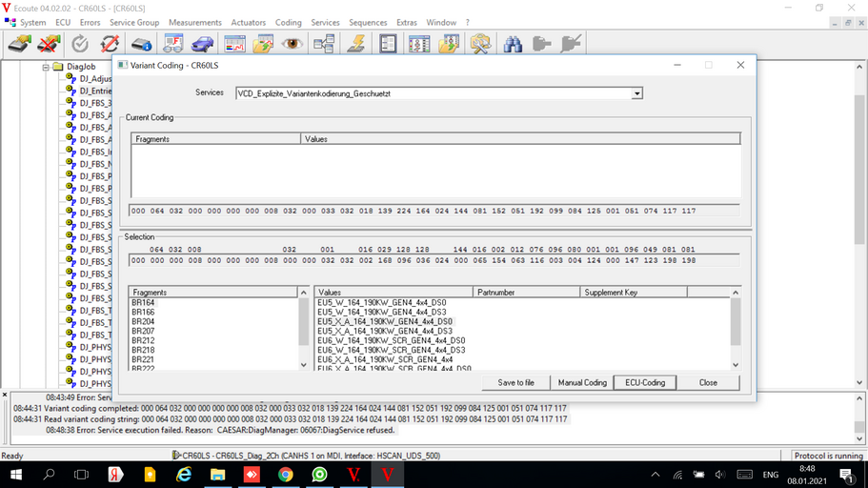
Task: Click the sequence list window icon
Action: pyautogui.click(x=419, y=44)
